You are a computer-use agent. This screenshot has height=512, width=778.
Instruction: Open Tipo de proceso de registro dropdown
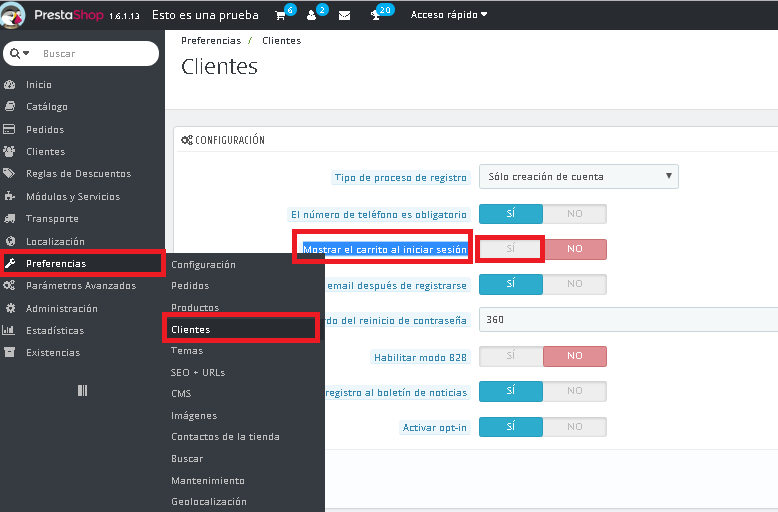tap(578, 177)
